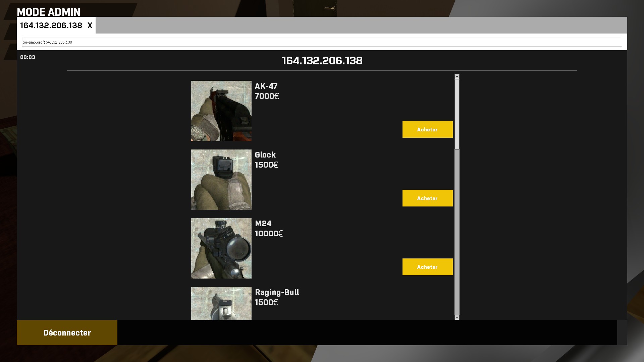Click the Déconnecter button

(x=67, y=333)
